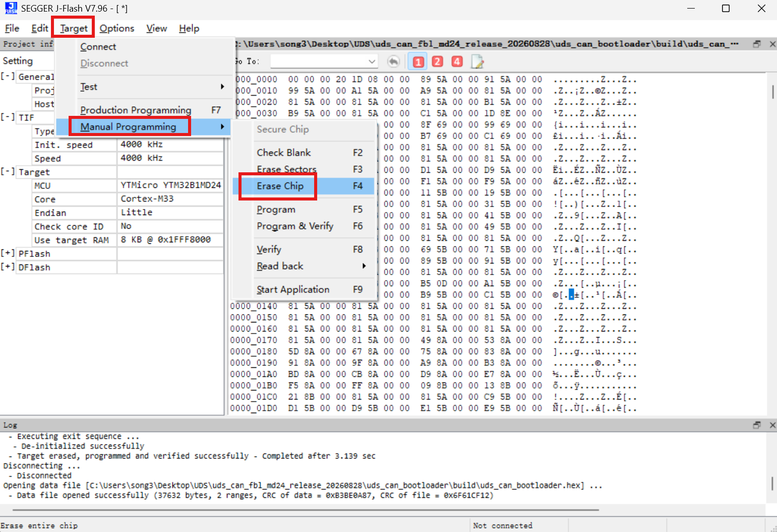Image resolution: width=777 pixels, height=532 pixels.
Task: Click the hex row address 0000_0140
Action: 254,306
